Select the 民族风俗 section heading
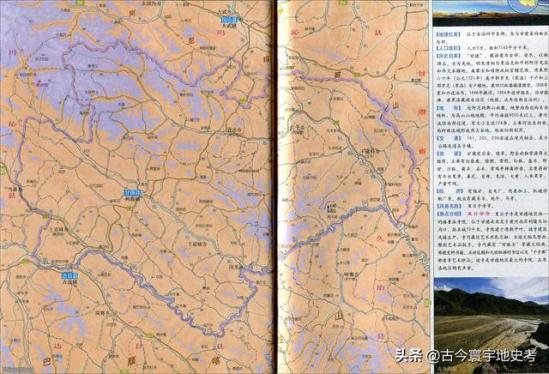 point(449,206)
